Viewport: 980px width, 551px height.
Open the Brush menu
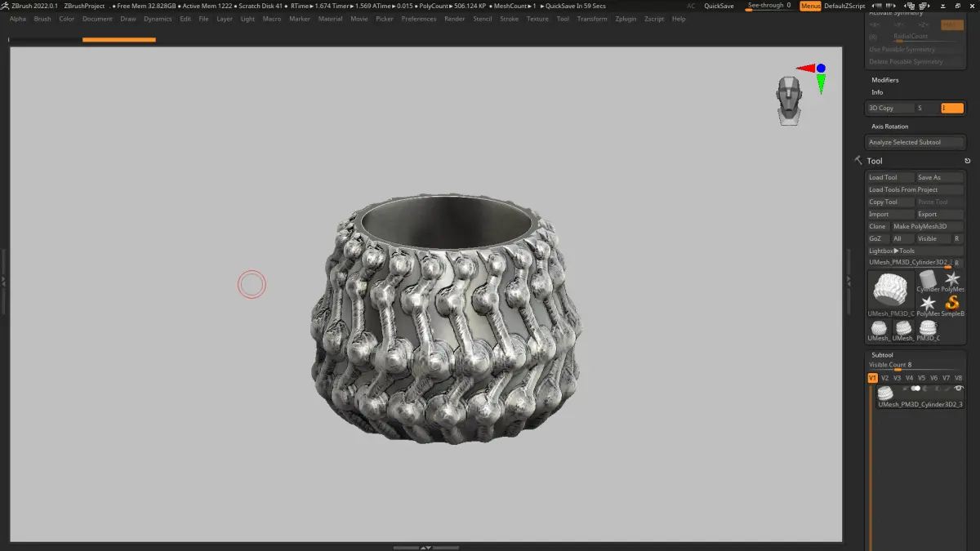[x=42, y=19]
